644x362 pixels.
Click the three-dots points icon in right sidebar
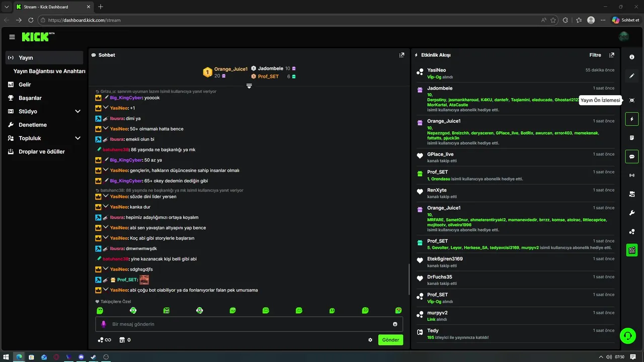point(632,232)
